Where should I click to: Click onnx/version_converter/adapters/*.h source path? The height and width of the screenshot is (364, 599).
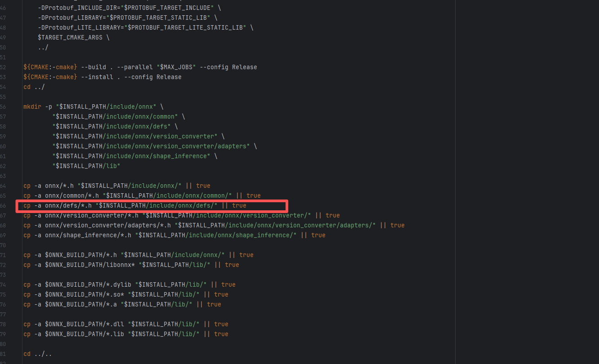(108, 225)
